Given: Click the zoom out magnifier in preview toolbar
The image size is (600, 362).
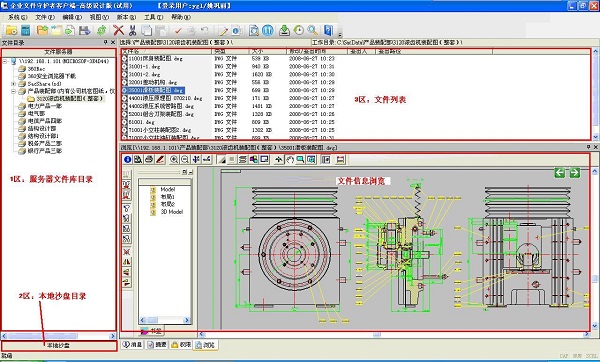Looking at the screenshot, I should coord(185,160).
